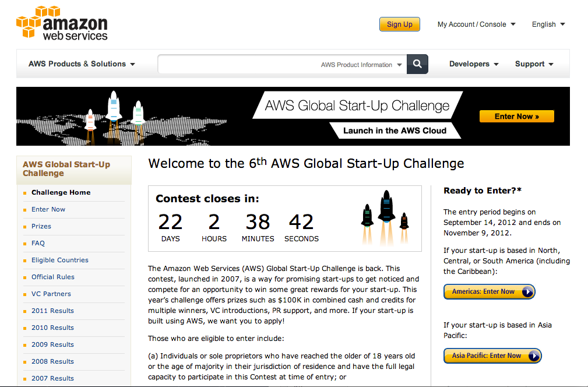Image resolution: width=588 pixels, height=387 pixels.
Task: Click the 'Ready to Enter?*' heading
Action: click(483, 191)
